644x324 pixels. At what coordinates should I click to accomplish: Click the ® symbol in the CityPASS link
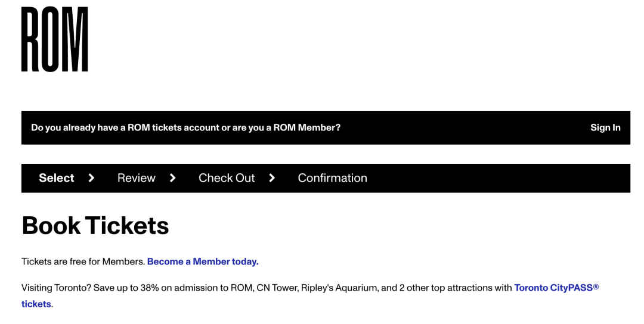(x=596, y=286)
